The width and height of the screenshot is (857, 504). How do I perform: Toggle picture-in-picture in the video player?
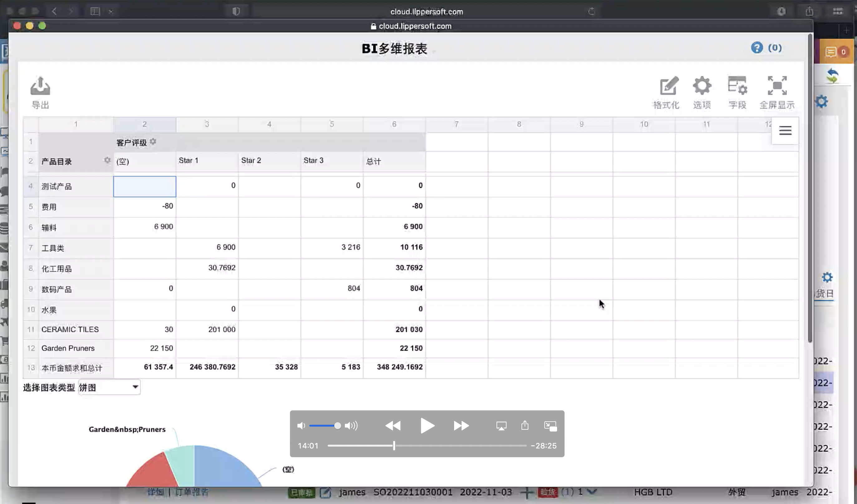(x=550, y=426)
